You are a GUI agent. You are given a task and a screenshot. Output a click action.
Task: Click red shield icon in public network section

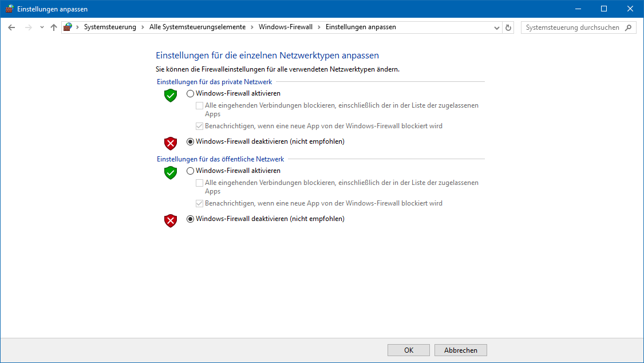[x=171, y=220]
